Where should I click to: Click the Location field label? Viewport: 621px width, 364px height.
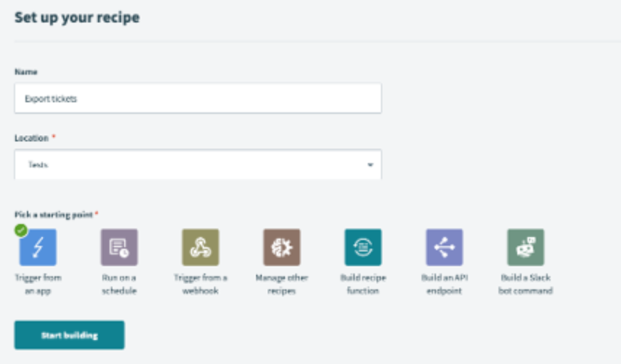31,138
